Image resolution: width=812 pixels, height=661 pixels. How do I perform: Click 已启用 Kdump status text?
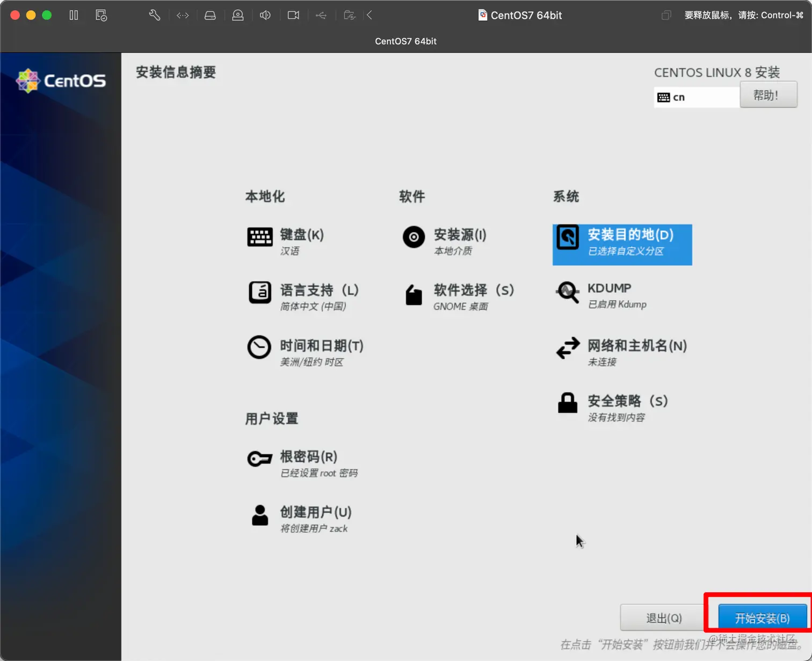tap(617, 304)
